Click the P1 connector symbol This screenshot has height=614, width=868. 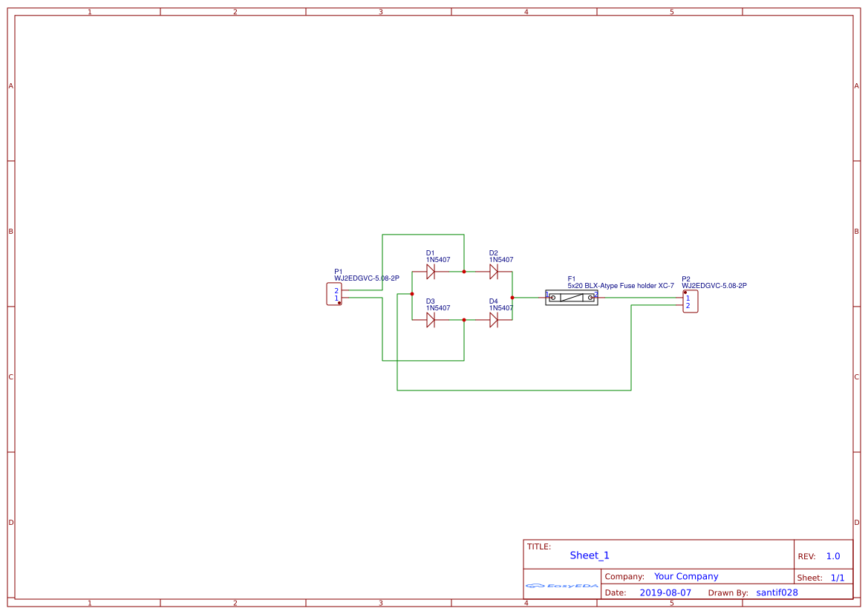tap(334, 294)
